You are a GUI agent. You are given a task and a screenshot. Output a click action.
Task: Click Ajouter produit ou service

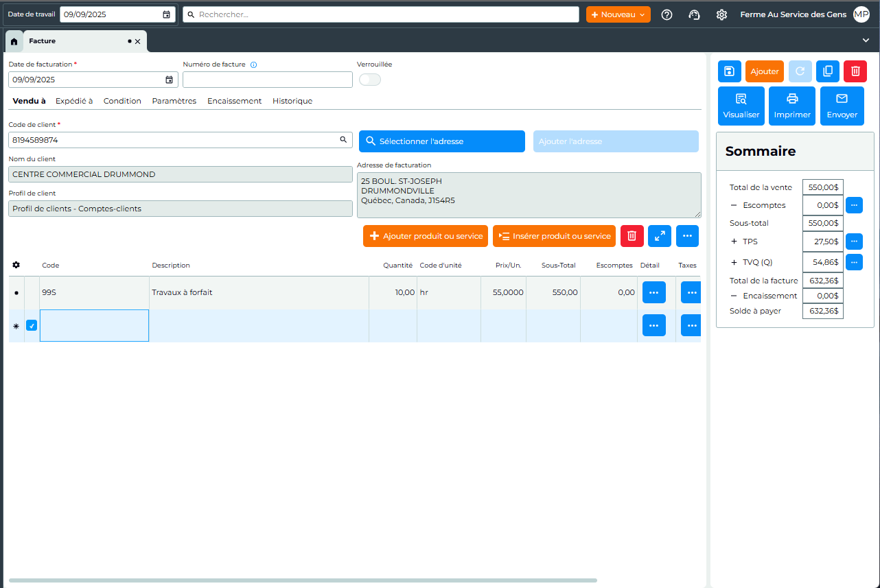(x=426, y=236)
